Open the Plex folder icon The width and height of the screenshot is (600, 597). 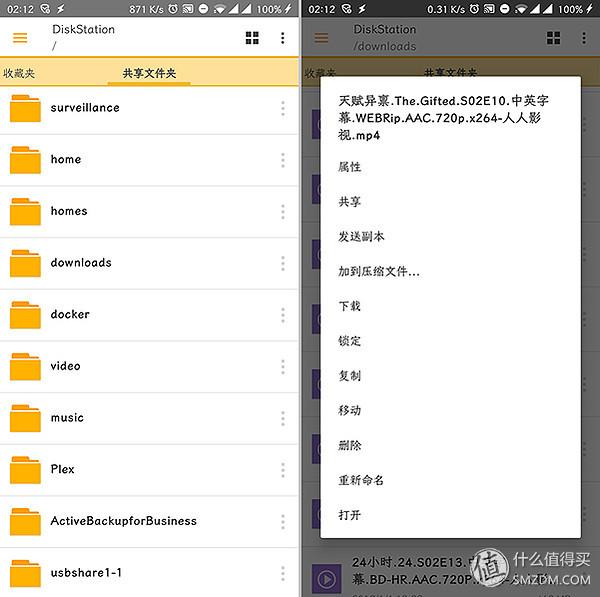click(25, 470)
